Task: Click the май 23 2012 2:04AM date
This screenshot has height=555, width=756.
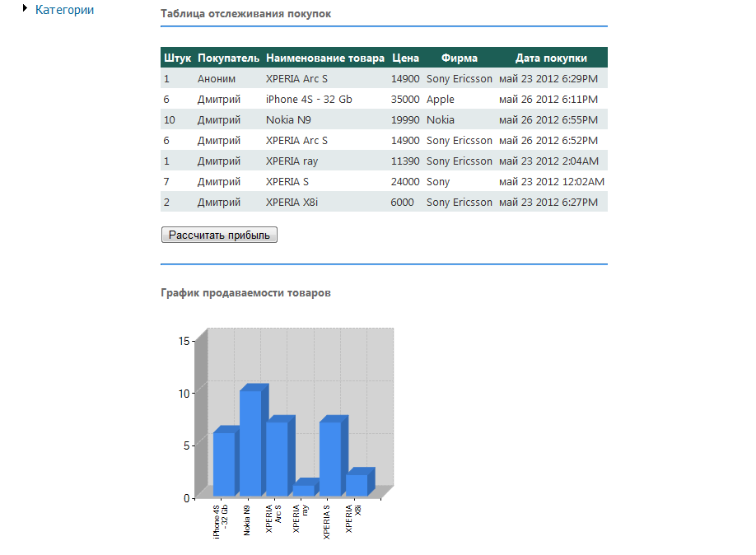Action: tap(548, 161)
